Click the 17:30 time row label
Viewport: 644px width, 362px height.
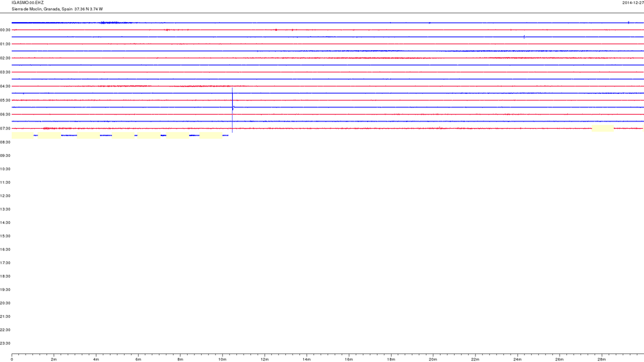5,263
